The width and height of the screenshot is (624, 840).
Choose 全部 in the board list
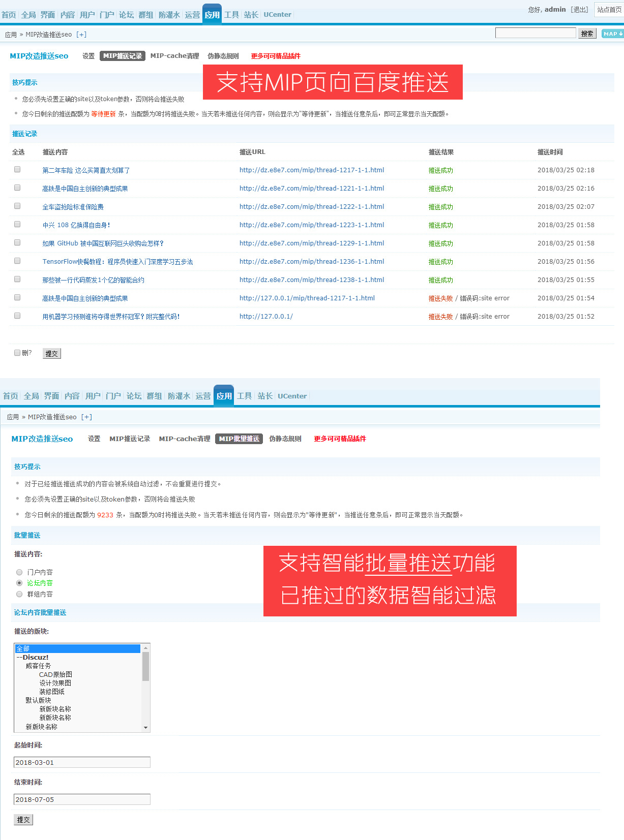(77, 648)
